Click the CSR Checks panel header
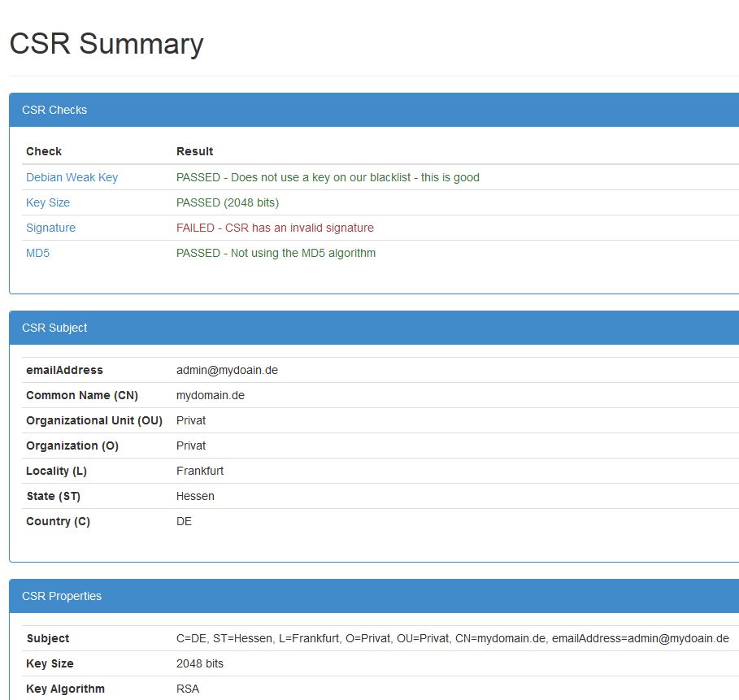The image size is (739, 700). coord(54,110)
